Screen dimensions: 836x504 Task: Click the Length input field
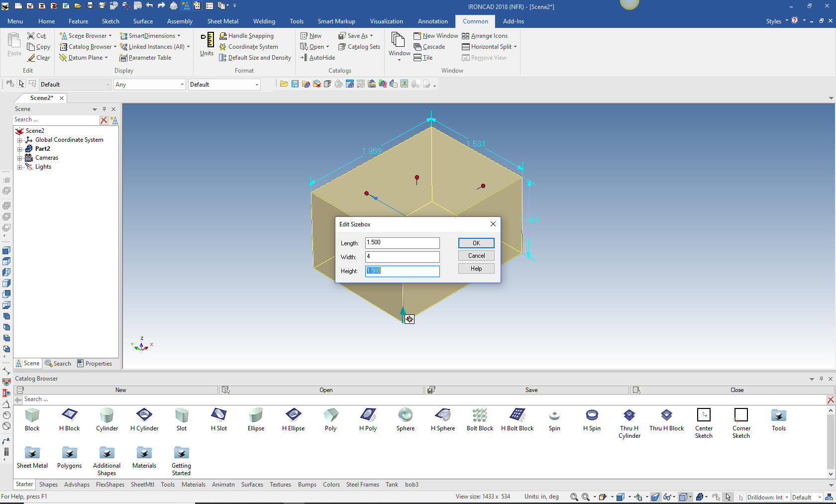[403, 243]
